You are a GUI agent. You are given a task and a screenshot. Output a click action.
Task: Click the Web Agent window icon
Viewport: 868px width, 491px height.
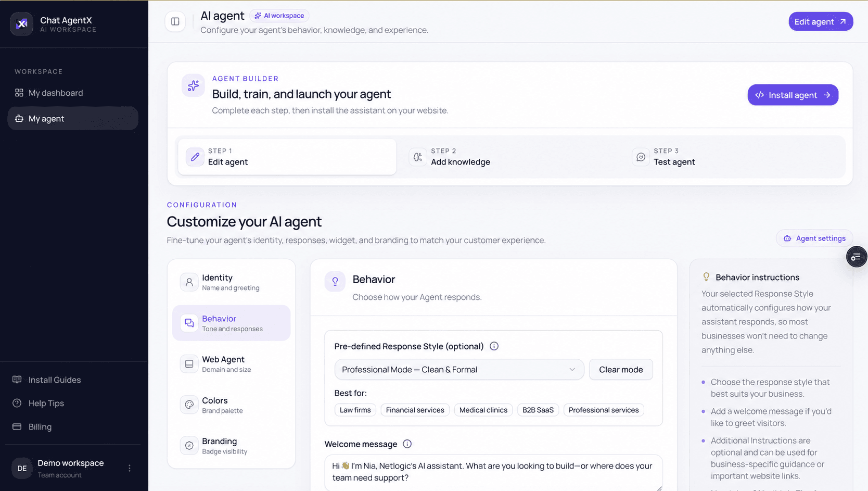coord(189,364)
